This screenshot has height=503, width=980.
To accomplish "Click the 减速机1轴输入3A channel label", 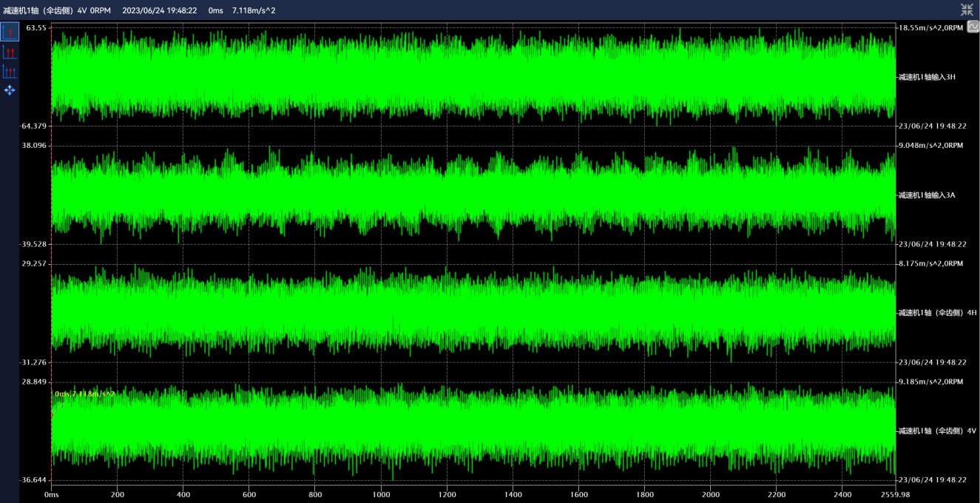I will [x=927, y=195].
